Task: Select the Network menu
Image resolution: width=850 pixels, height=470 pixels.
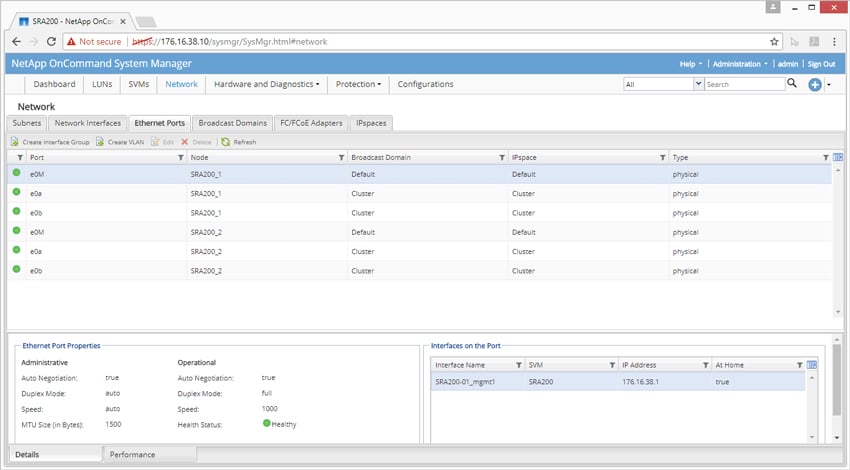Action: pyautogui.click(x=182, y=84)
